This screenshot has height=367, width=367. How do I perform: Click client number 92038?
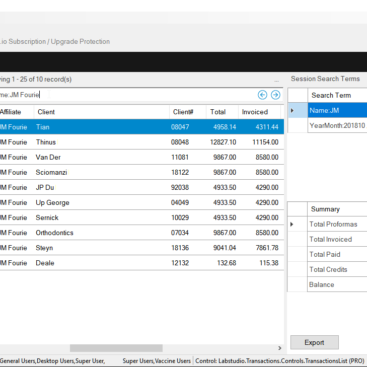click(180, 187)
